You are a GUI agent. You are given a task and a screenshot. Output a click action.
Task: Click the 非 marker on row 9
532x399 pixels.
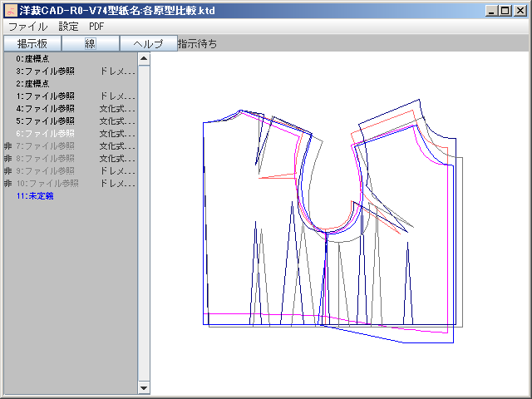[x=7, y=171]
